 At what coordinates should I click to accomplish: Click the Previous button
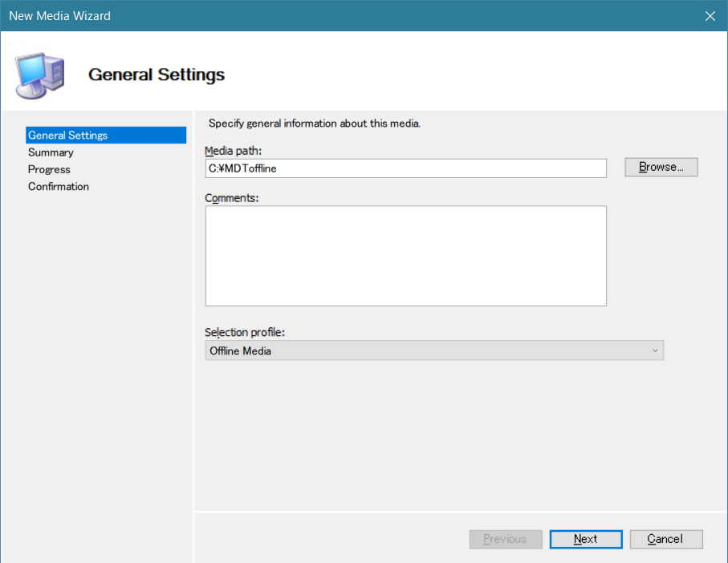[x=506, y=539]
